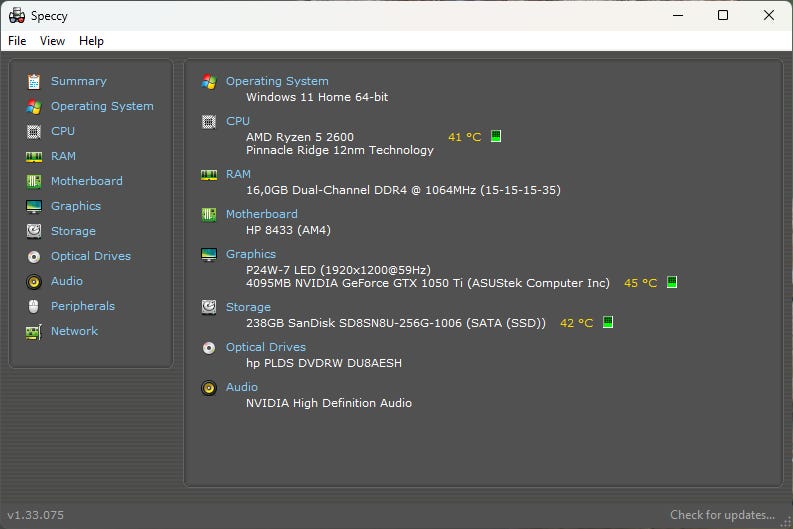Click RAM heading link in summary

[x=238, y=174]
